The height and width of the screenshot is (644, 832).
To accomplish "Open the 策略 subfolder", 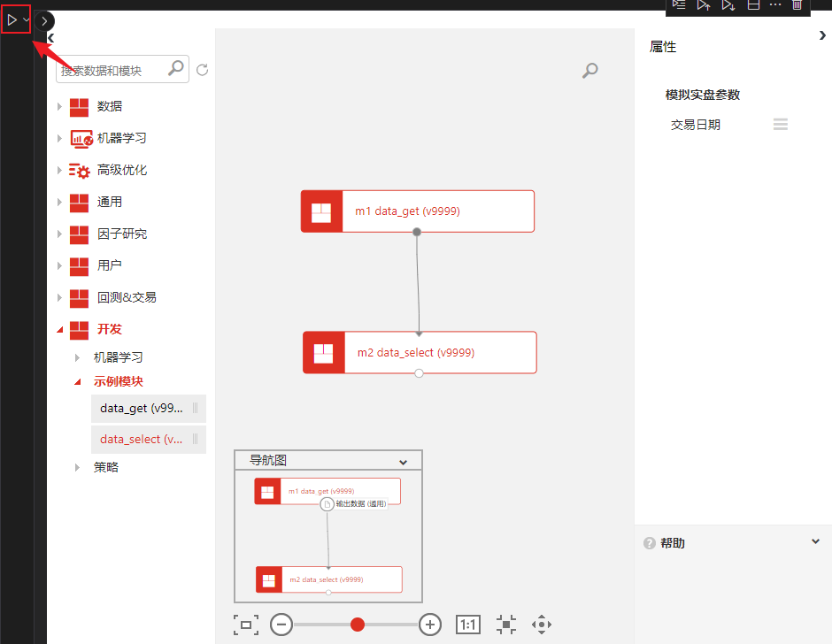I will point(105,467).
